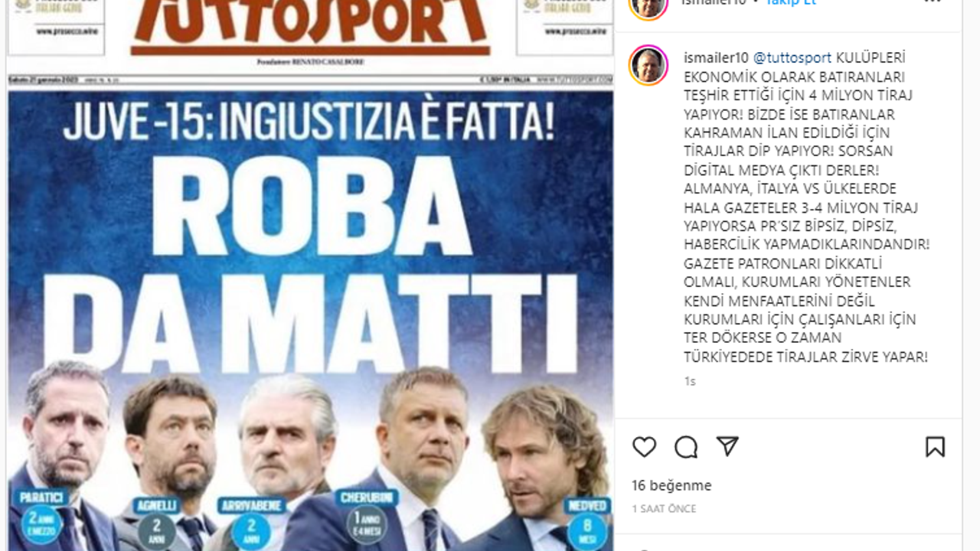Like the post with heart icon
This screenshot has height=551, width=980.
point(644,447)
